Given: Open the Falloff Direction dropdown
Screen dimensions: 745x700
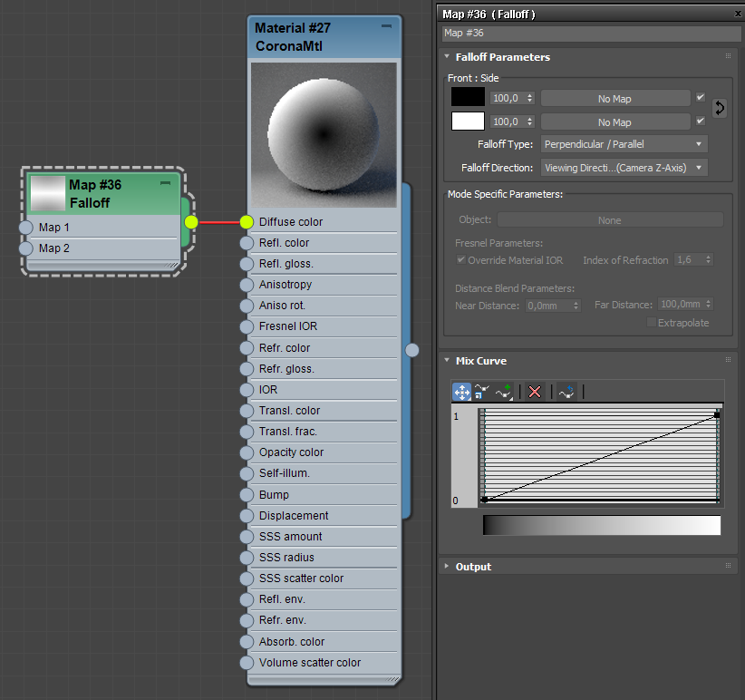Looking at the screenshot, I should click(x=624, y=168).
